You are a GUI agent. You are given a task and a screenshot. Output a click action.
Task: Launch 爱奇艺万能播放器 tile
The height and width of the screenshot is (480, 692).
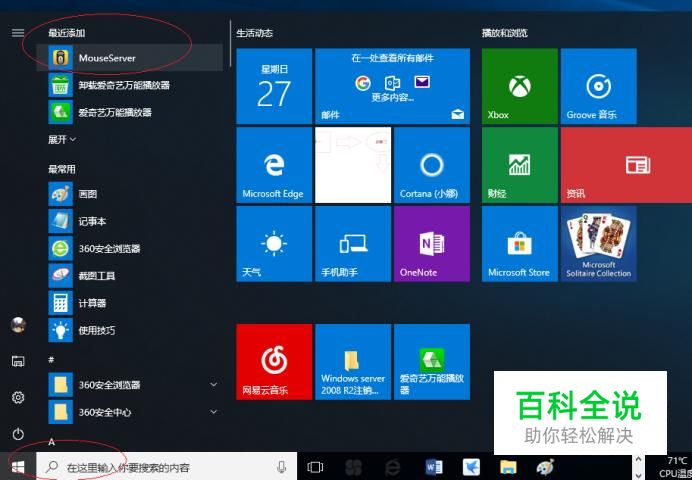click(432, 362)
